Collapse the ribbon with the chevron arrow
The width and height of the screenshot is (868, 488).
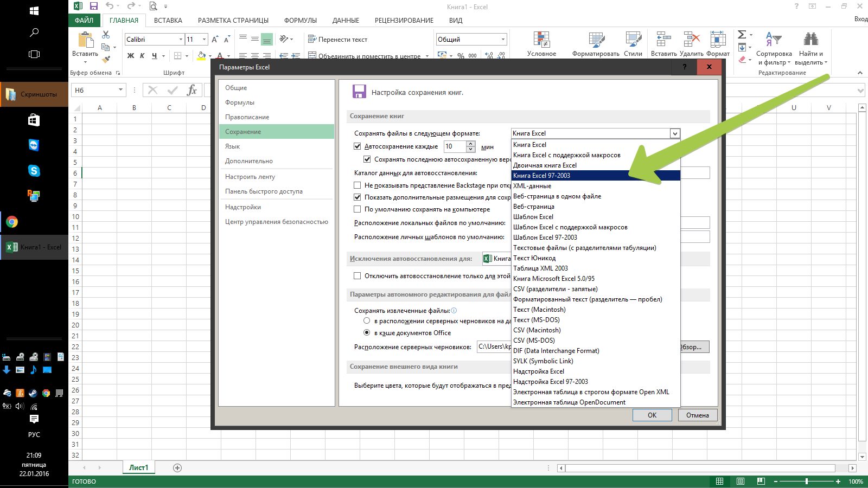860,73
